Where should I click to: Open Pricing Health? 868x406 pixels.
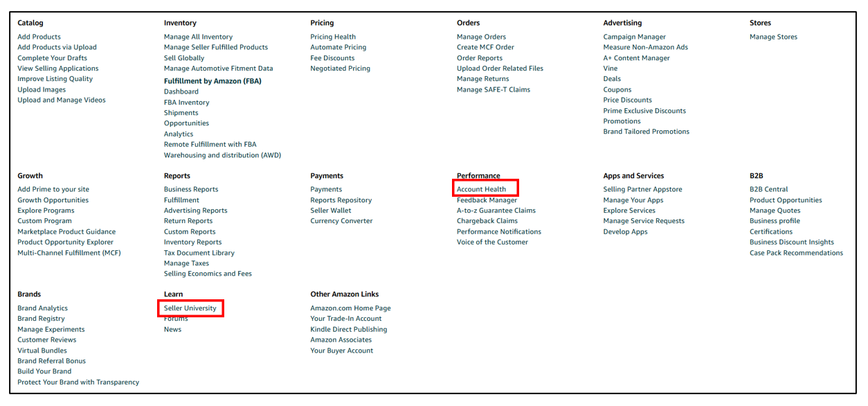tap(333, 37)
